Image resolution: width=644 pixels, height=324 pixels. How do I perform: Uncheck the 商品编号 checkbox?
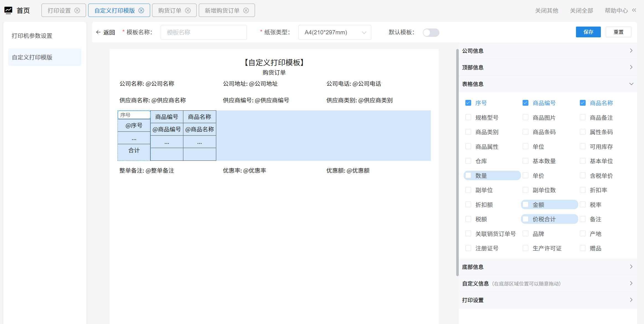(x=525, y=103)
